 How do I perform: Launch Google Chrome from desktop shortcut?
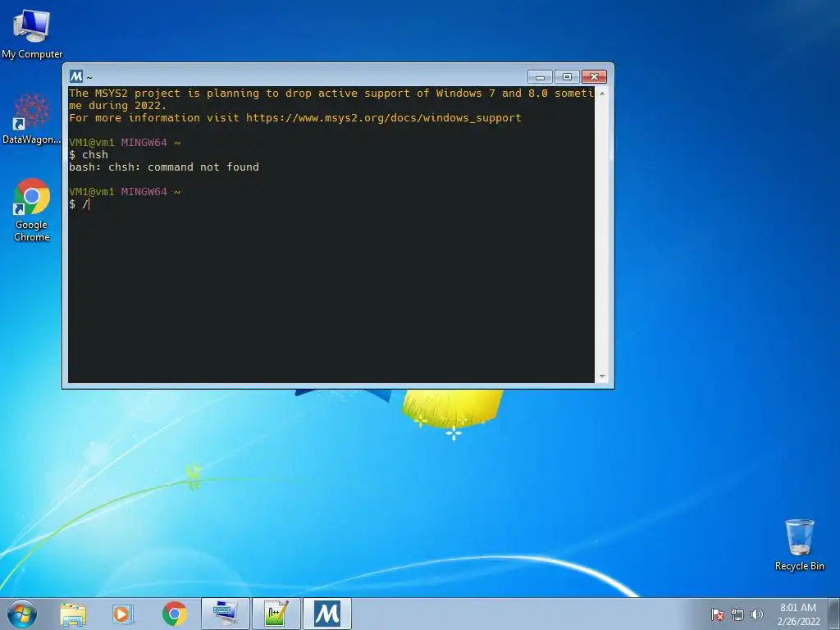tap(32, 210)
